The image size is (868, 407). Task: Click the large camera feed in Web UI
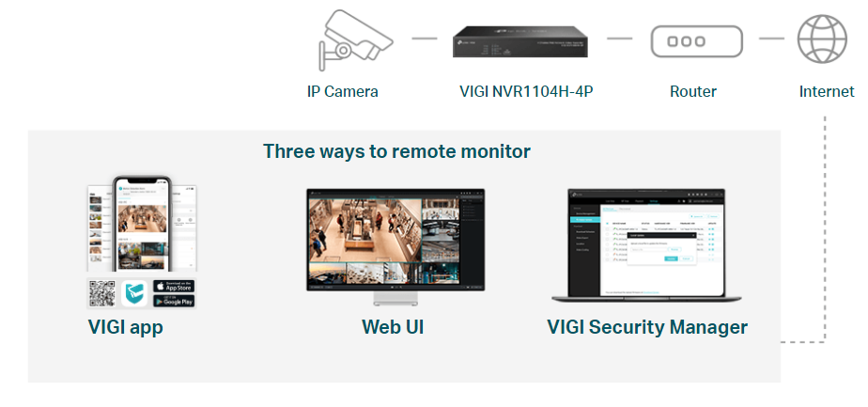(364, 229)
